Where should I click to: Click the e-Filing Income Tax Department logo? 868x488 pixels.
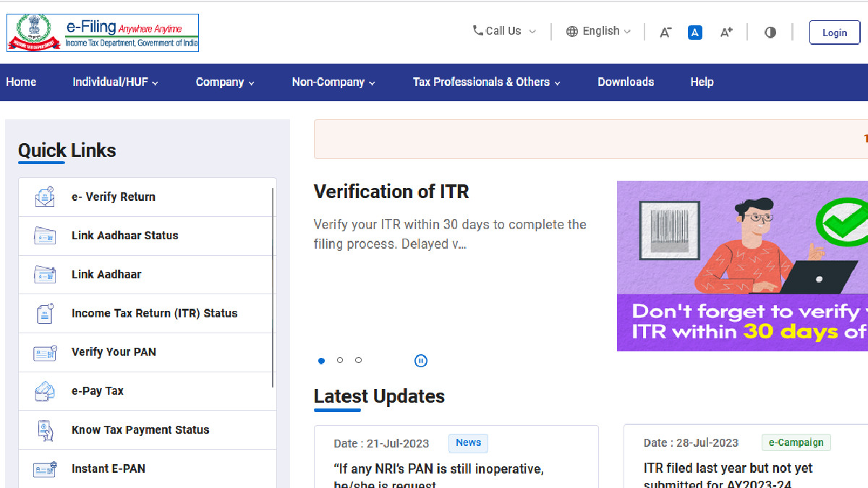click(x=101, y=32)
